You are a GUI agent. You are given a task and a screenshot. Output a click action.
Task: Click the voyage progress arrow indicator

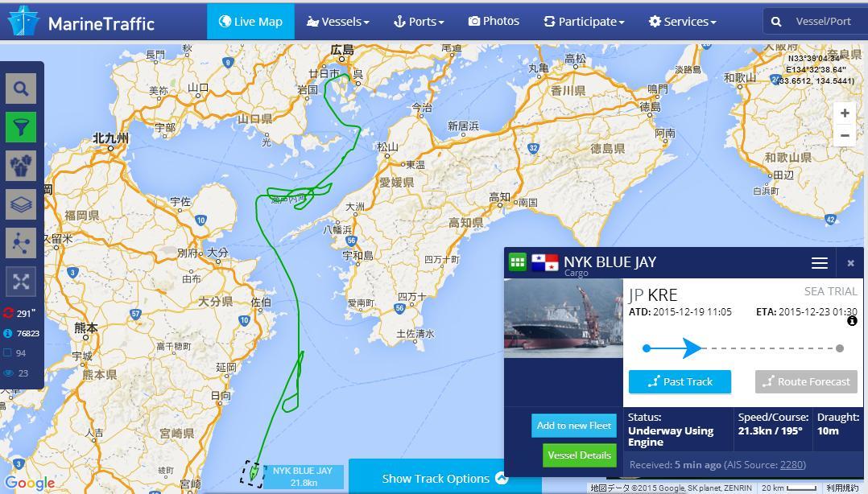[x=692, y=348]
